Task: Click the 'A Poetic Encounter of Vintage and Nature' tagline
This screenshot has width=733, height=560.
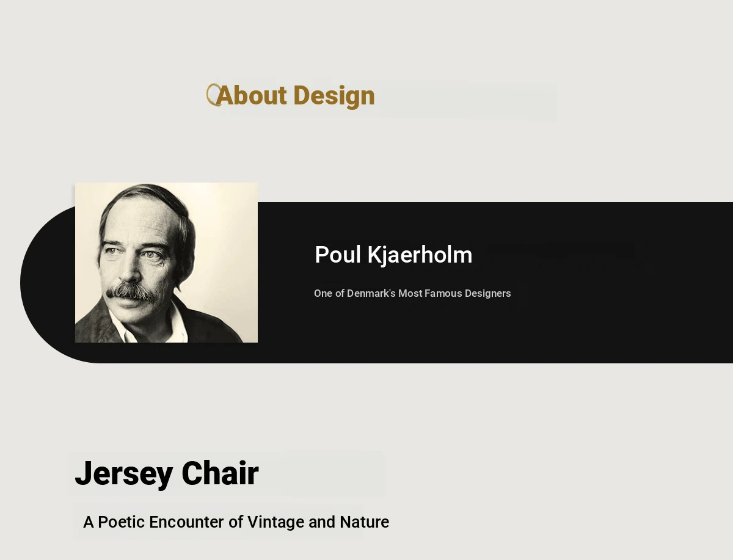Action: [x=236, y=522]
